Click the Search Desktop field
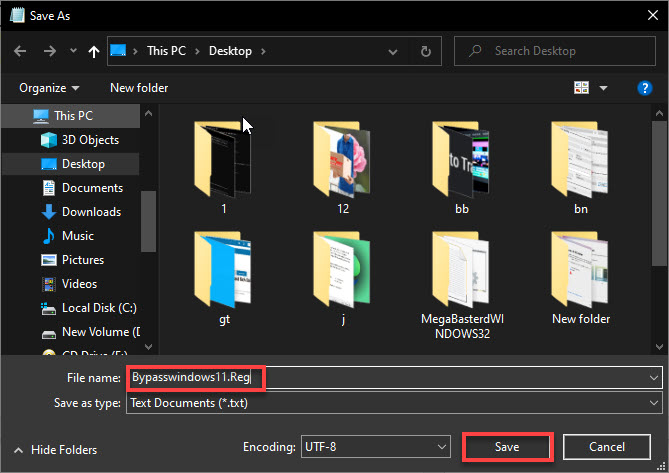Screen dimensions: 669x473 click(555, 51)
